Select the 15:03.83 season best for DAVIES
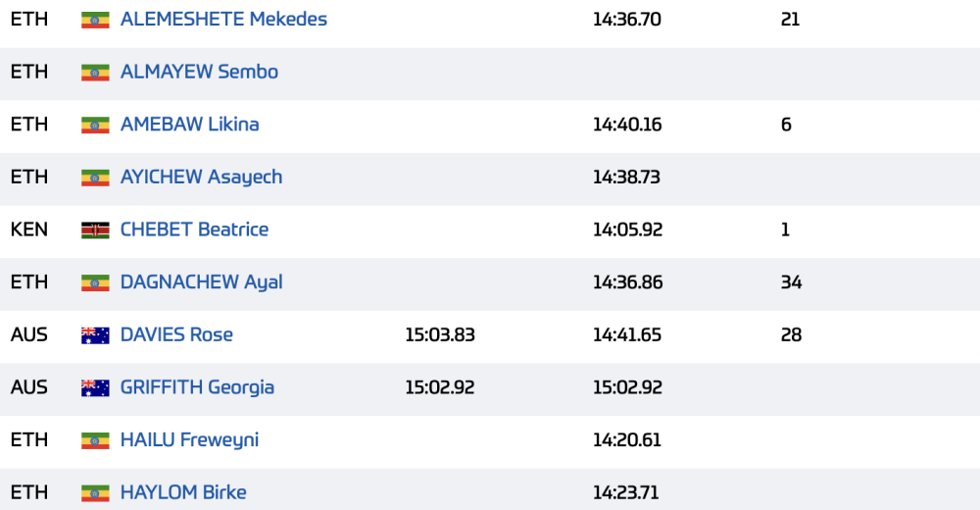The image size is (980, 510). (440, 334)
